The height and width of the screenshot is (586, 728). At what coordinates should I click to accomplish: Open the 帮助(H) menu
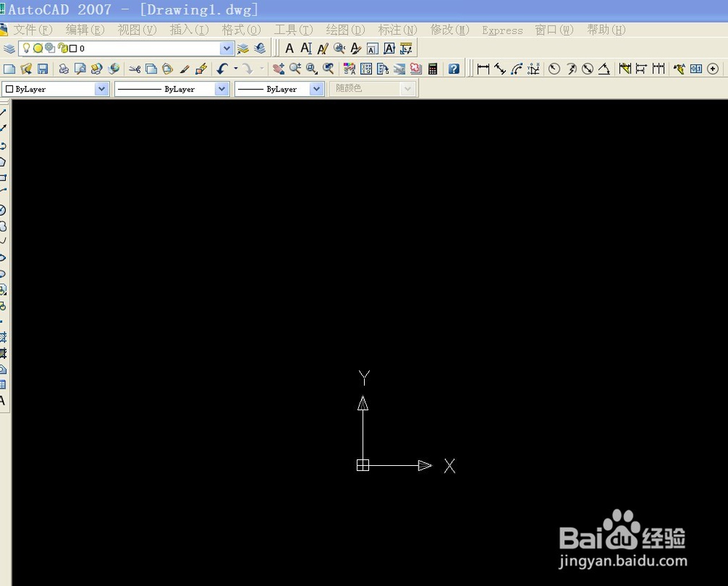click(x=606, y=30)
